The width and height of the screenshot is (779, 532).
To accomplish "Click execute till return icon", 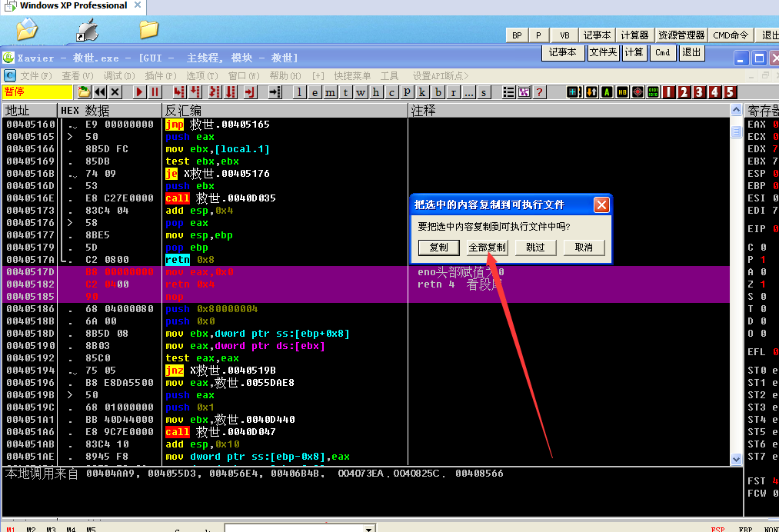I will [250, 92].
